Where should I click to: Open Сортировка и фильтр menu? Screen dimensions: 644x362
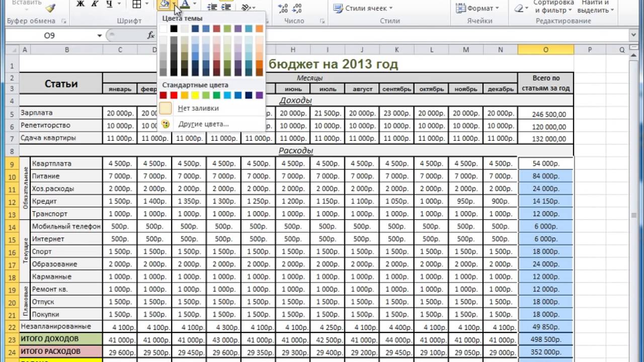(553, 6)
